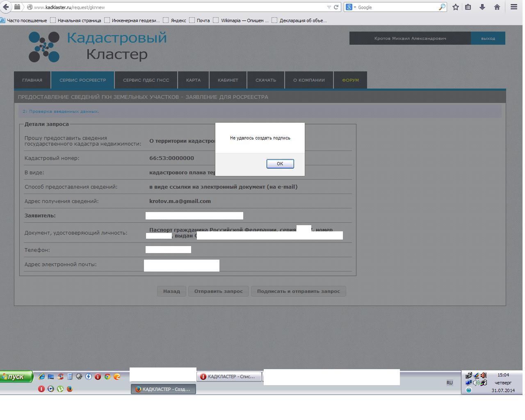Open the RU language switcher
This screenshot has width=525, height=420.
(450, 383)
